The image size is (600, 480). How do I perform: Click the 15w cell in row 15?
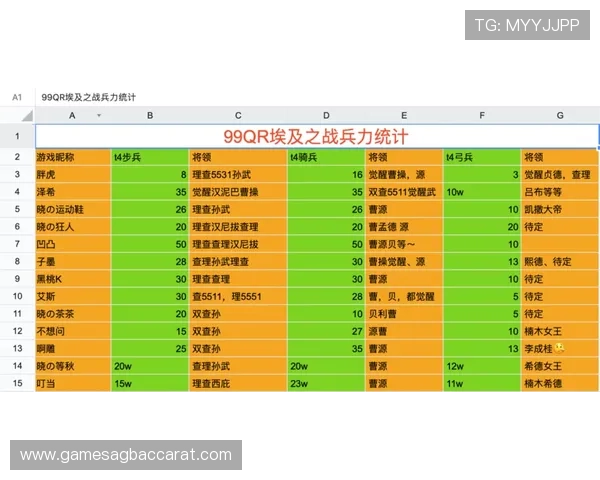[x=150, y=383]
